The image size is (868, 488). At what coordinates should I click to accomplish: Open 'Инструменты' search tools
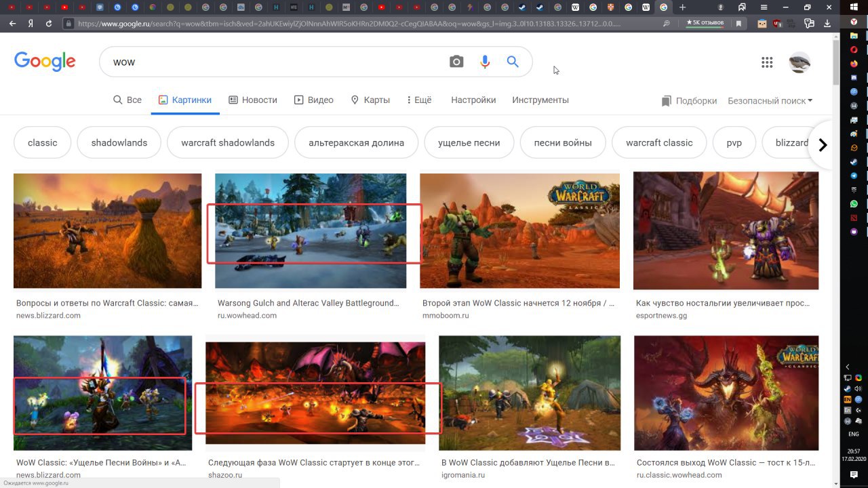(x=540, y=100)
